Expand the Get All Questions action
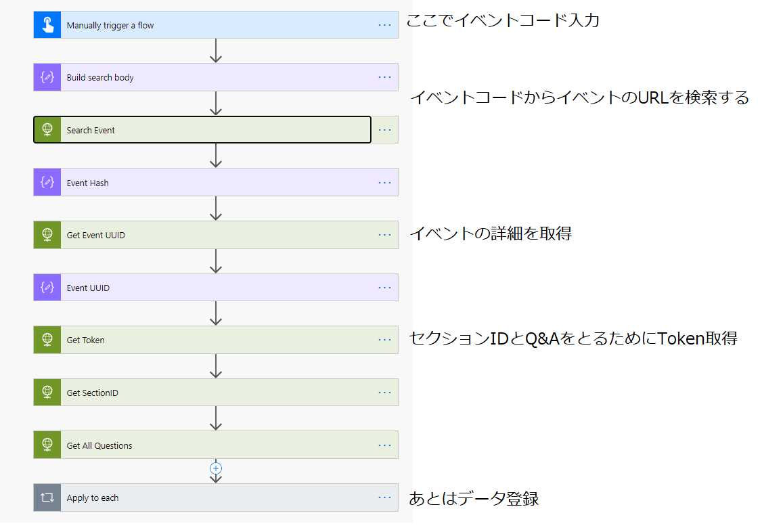This screenshot has width=762, height=532. coord(216,445)
